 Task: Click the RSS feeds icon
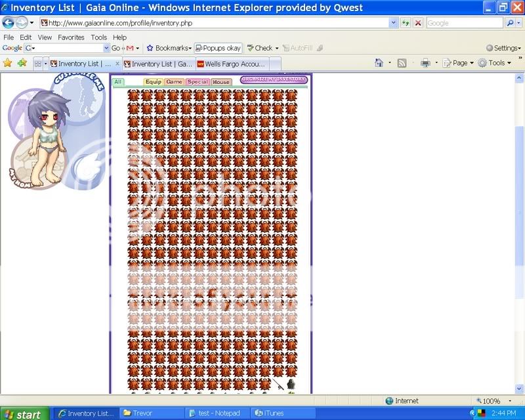pyautogui.click(x=402, y=63)
